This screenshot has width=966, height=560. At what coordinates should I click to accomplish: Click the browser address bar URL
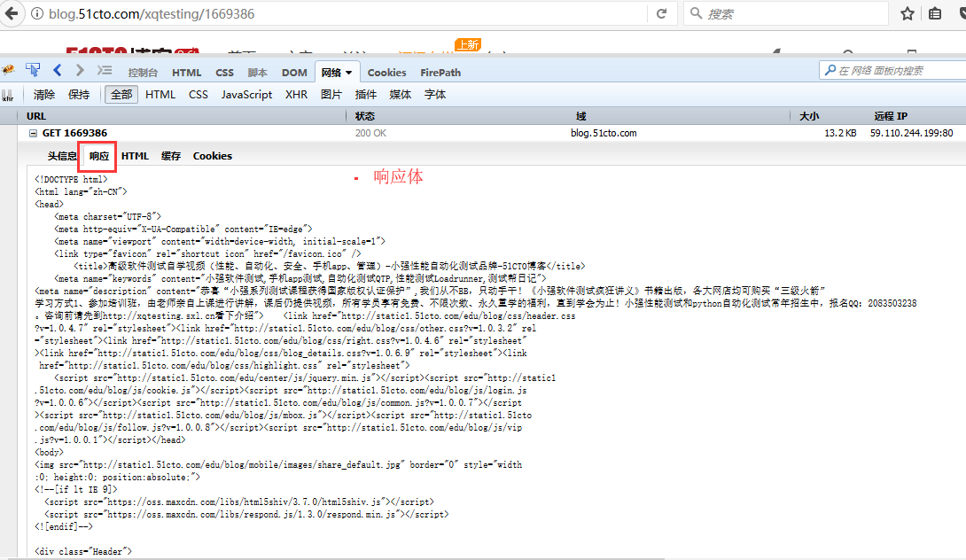click(x=152, y=13)
